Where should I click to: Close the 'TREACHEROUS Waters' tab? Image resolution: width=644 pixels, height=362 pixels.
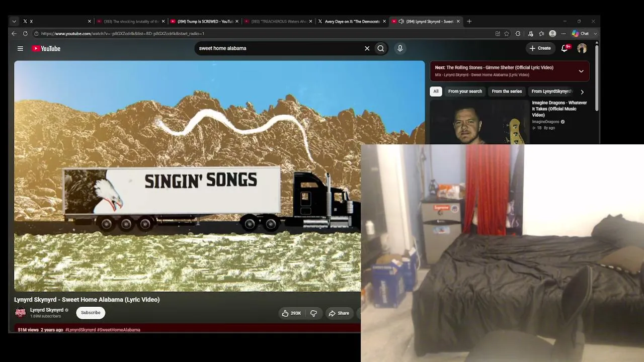(x=310, y=21)
